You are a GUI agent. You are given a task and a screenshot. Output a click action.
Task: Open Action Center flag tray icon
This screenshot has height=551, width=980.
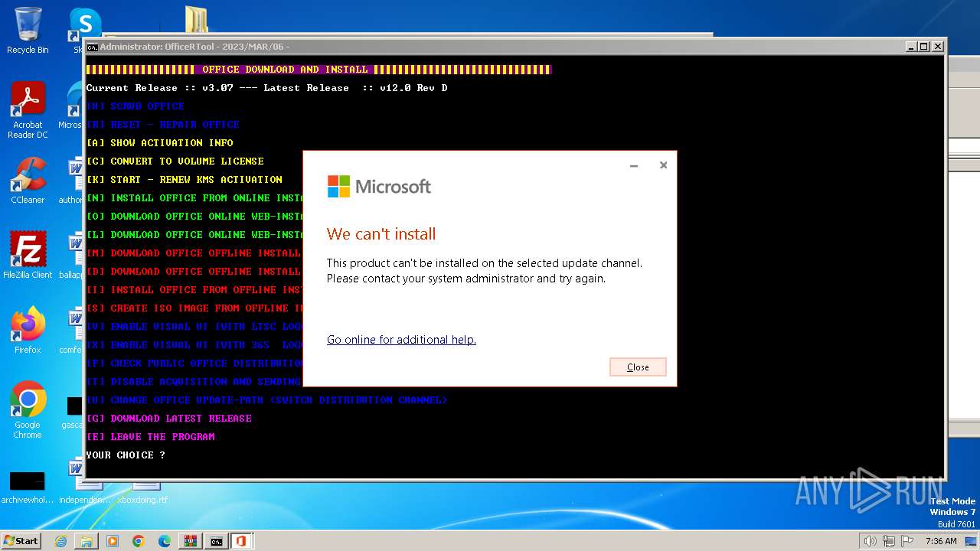pos(907,541)
